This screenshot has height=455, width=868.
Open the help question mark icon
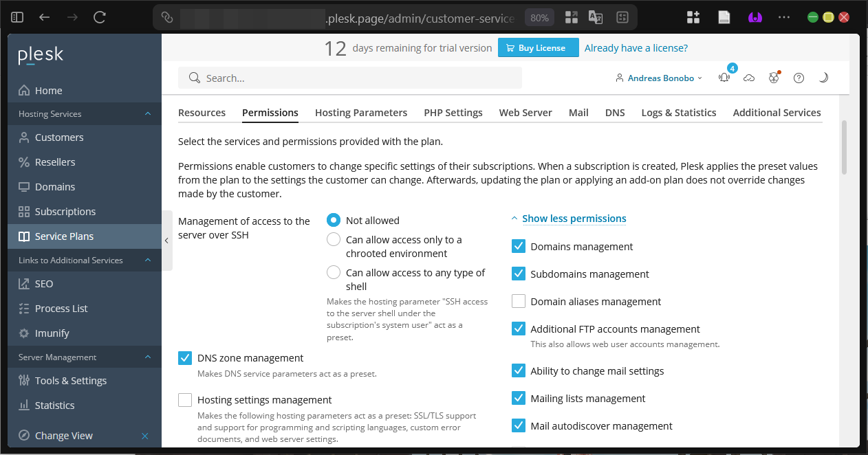pyautogui.click(x=799, y=78)
